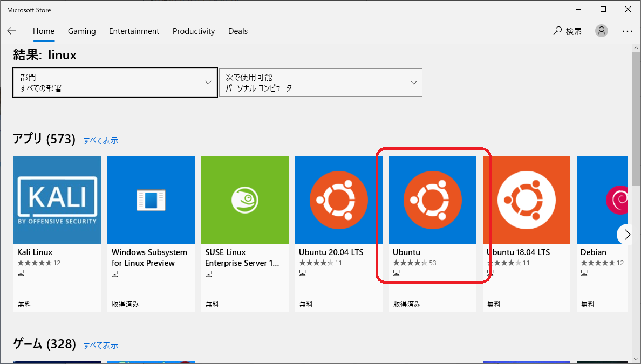Select the Debian app icon
This screenshot has width=641, height=364.
(602, 200)
